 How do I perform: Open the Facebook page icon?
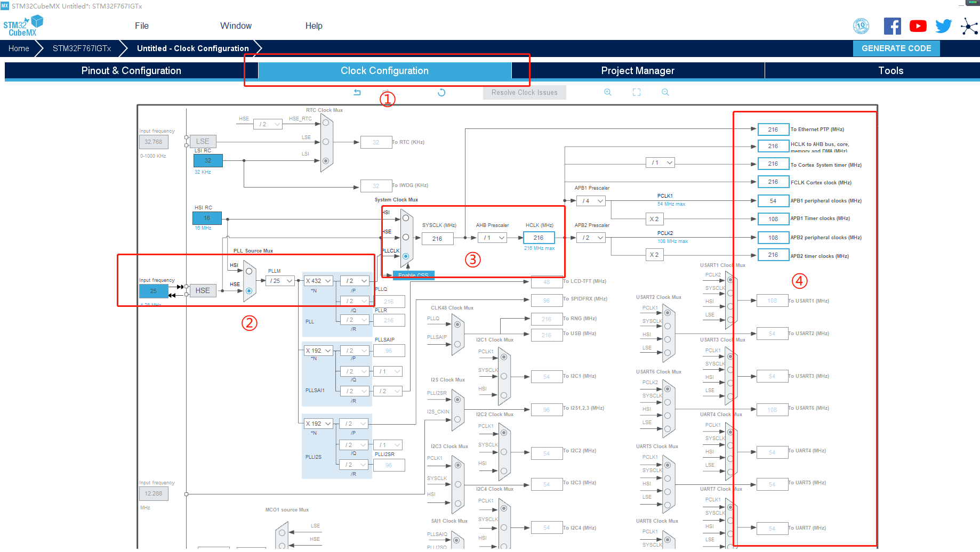coord(893,26)
